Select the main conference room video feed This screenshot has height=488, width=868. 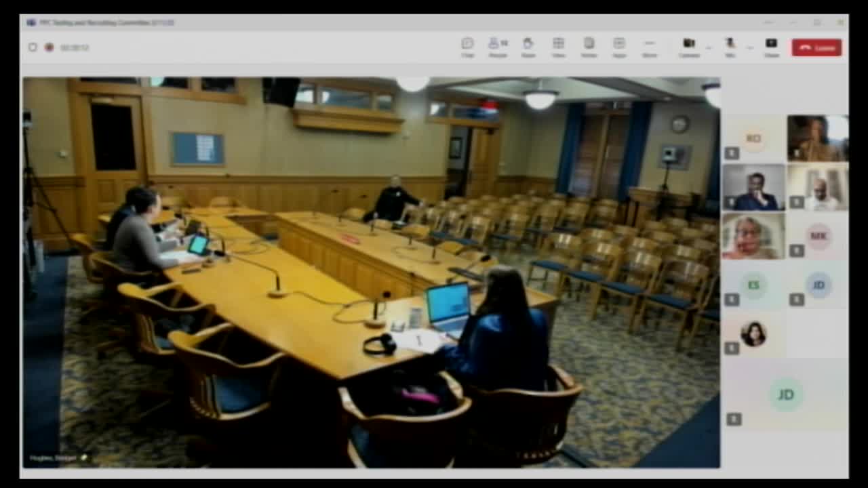tap(371, 272)
